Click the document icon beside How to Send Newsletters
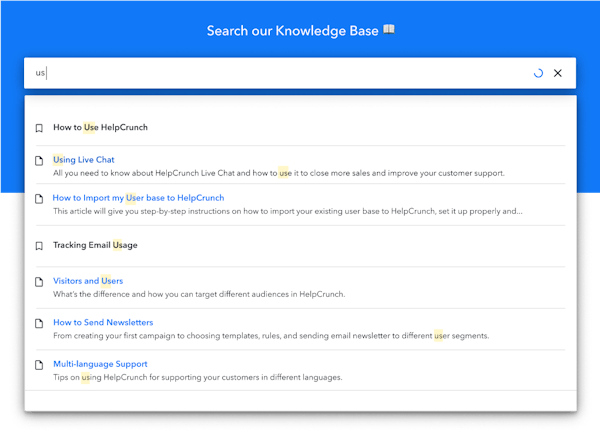The width and height of the screenshot is (600, 432). pos(39,323)
